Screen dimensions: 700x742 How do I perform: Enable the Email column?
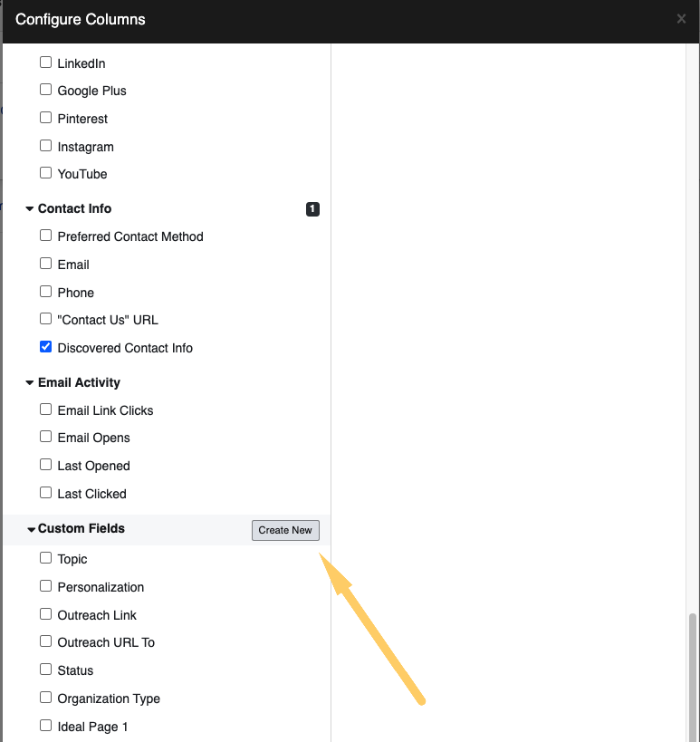pyautogui.click(x=45, y=264)
